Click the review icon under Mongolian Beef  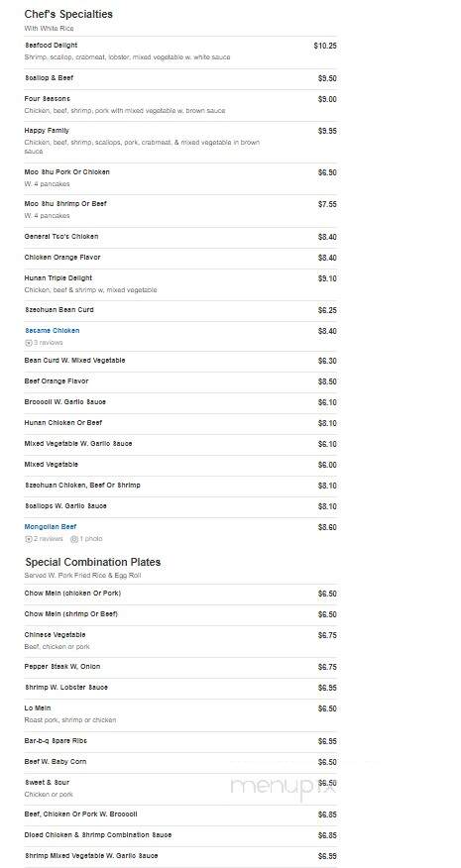[x=29, y=539]
